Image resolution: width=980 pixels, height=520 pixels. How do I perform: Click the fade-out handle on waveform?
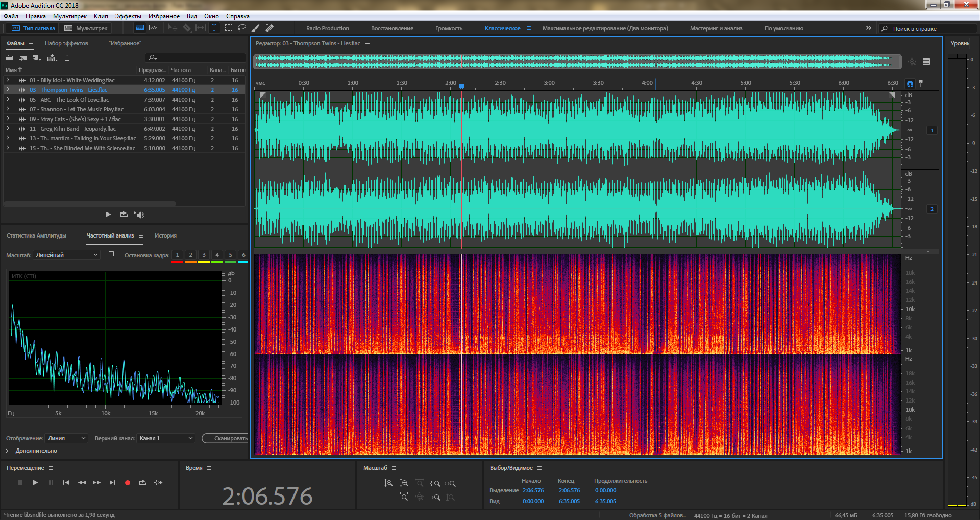tap(892, 95)
